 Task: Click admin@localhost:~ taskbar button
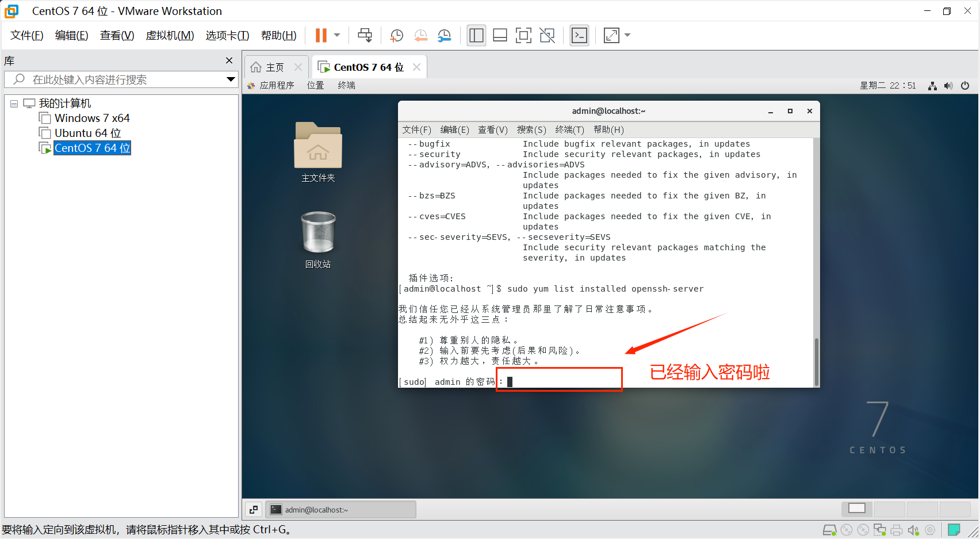coord(340,510)
